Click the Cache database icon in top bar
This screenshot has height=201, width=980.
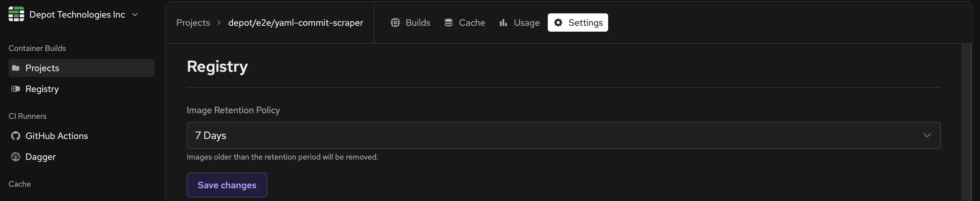(x=449, y=23)
